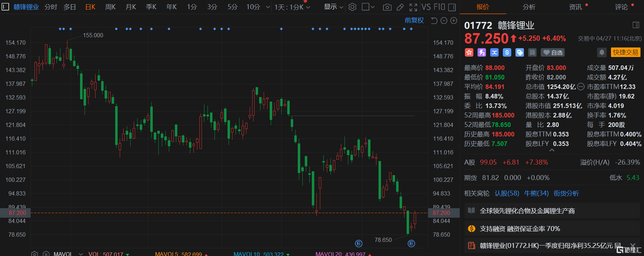Select the 日K daily candlestick tab
644x256 pixels.
pyautogui.click(x=90, y=7)
